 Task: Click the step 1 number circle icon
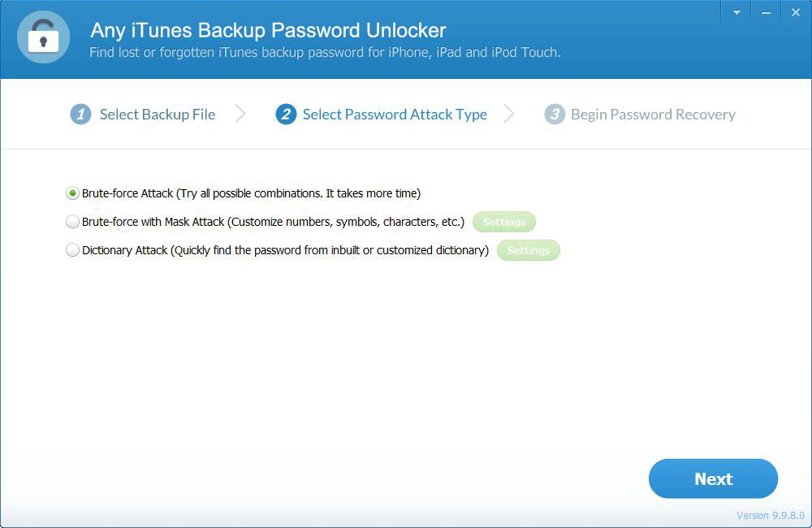click(x=80, y=115)
